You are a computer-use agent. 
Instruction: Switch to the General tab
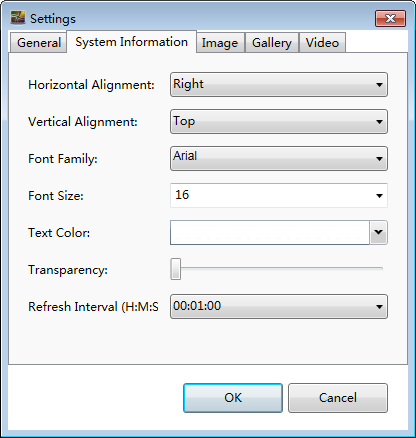[39, 43]
